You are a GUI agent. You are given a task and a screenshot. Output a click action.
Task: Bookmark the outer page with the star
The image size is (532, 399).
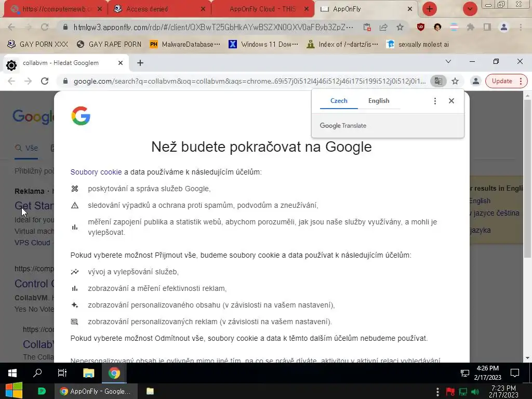click(400, 27)
